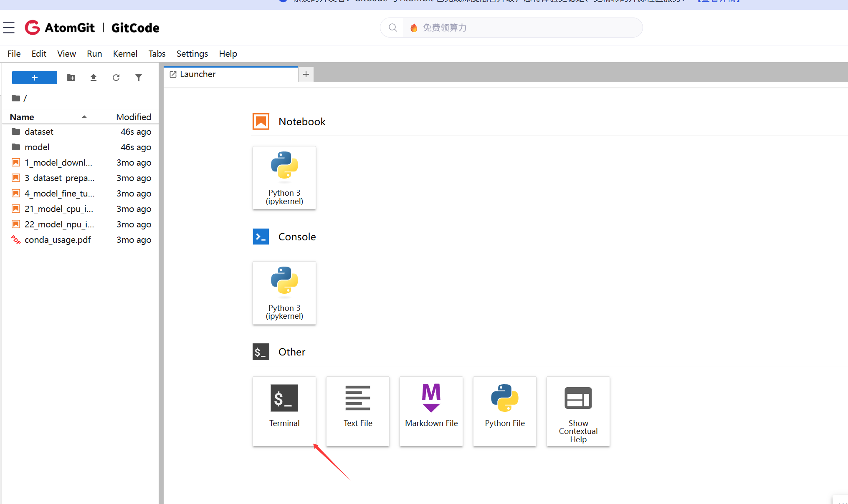Open the hamburger menu at top left

click(x=9, y=28)
